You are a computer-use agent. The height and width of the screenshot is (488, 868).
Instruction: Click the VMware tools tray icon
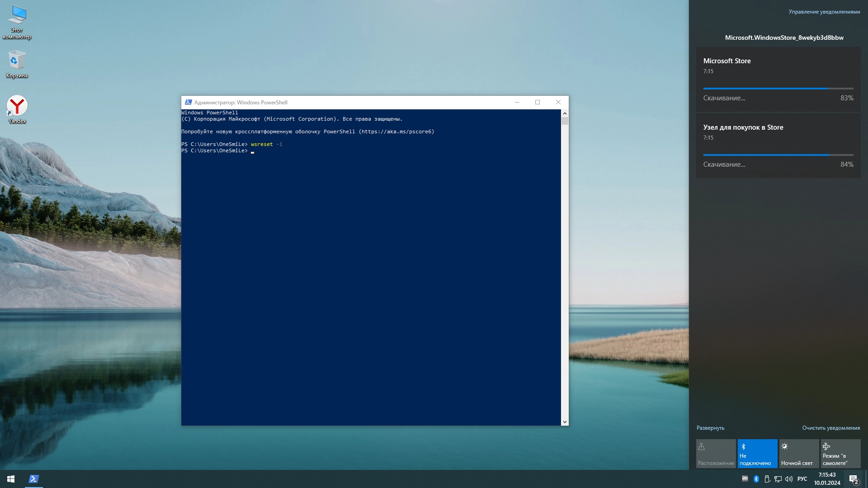(x=745, y=479)
